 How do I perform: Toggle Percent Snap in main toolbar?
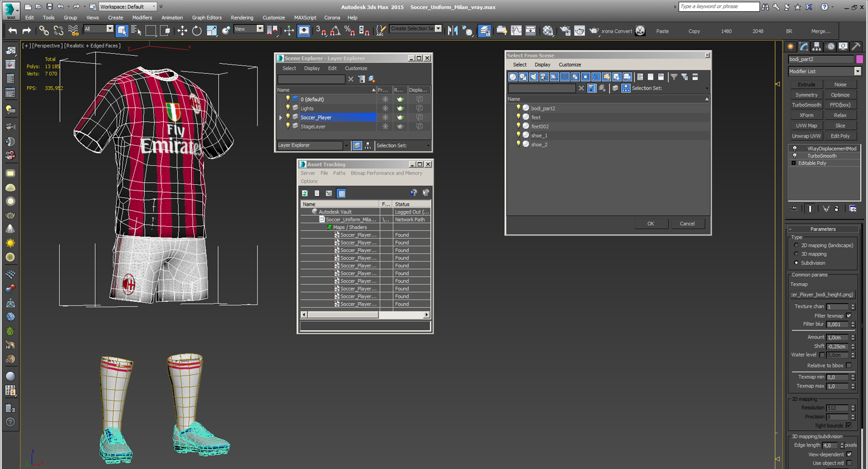(x=350, y=30)
